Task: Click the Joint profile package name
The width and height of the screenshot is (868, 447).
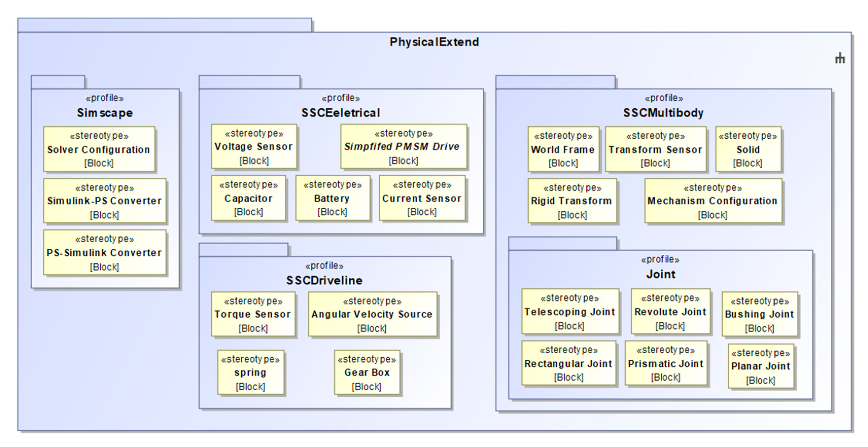Action: (661, 274)
